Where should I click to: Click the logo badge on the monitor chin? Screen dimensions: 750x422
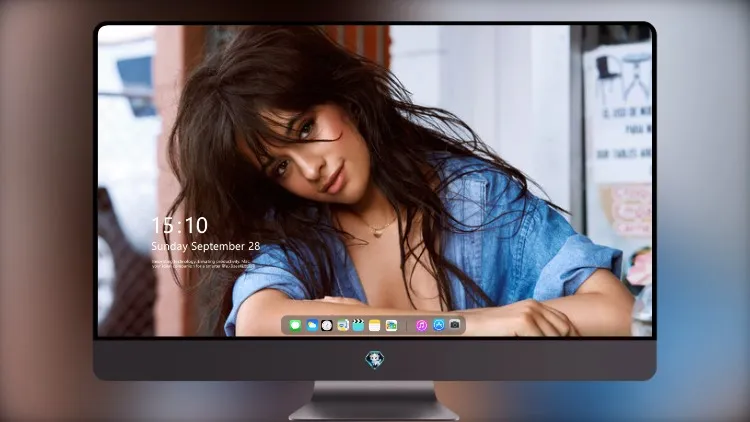(375, 360)
